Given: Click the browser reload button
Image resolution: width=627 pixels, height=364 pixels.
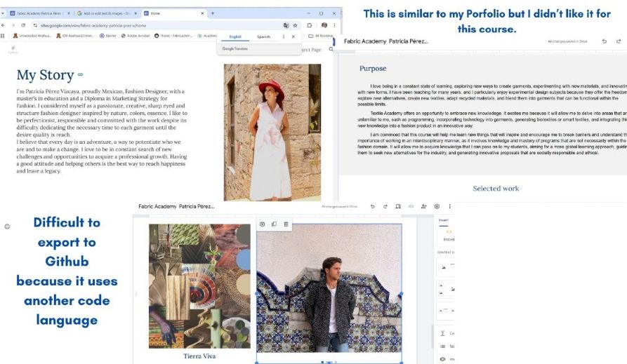Looking at the screenshot, I should (x=23, y=25).
